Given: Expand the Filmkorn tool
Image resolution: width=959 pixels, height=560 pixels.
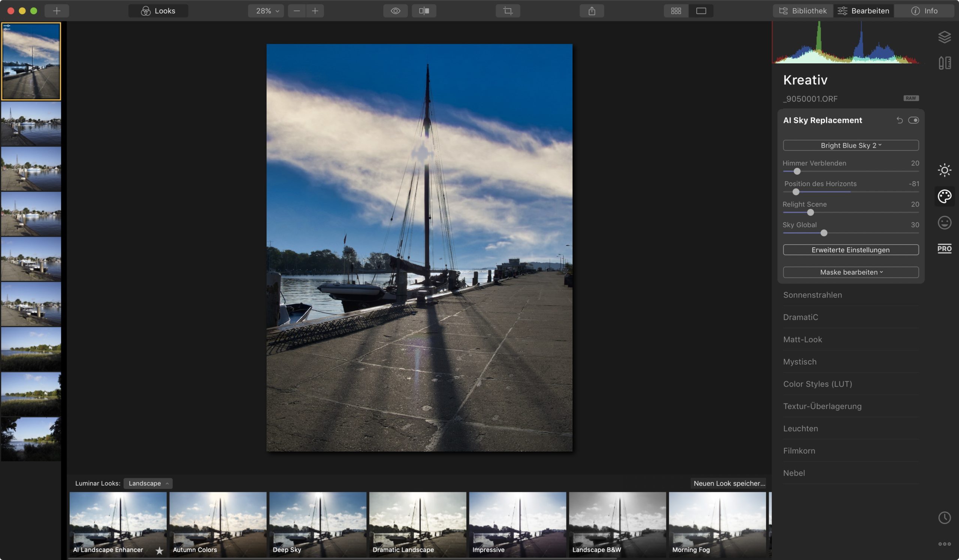Looking at the screenshot, I should (851, 450).
